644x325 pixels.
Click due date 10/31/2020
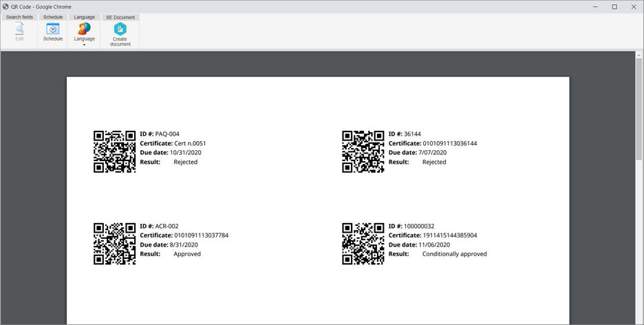click(186, 152)
